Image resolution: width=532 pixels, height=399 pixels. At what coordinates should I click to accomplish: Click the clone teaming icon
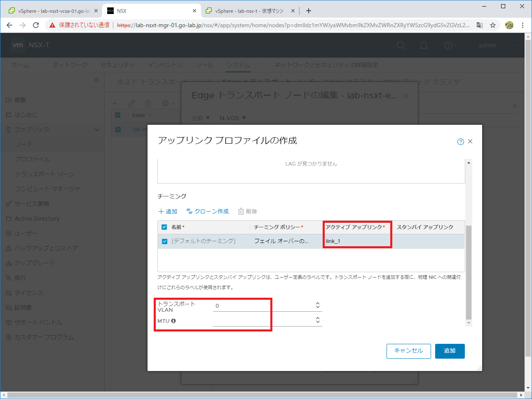click(x=190, y=211)
